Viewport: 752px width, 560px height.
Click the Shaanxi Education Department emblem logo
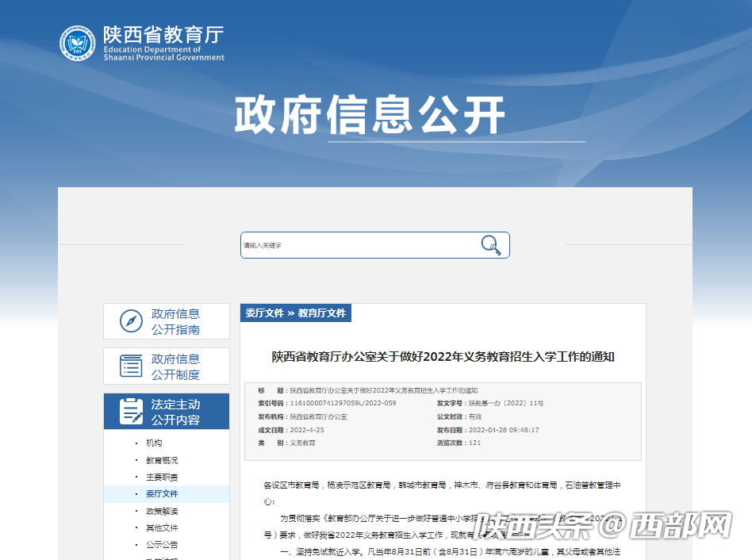[x=77, y=43]
